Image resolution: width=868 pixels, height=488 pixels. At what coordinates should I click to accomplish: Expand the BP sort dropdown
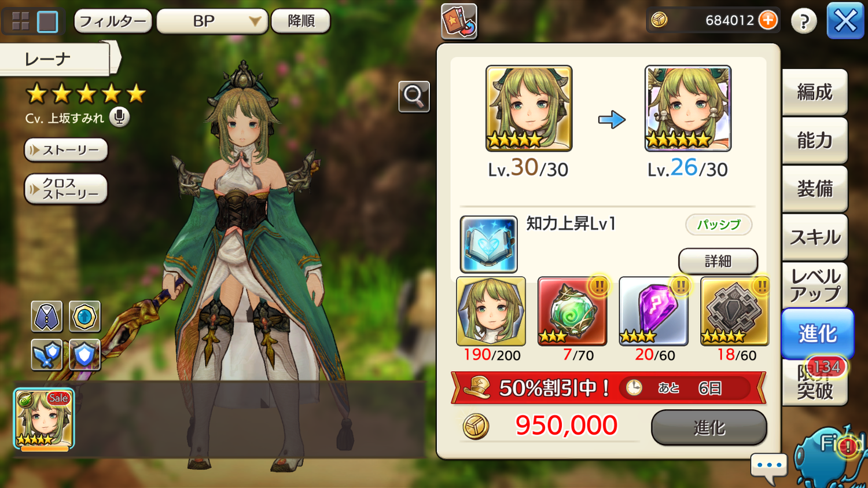point(212,21)
